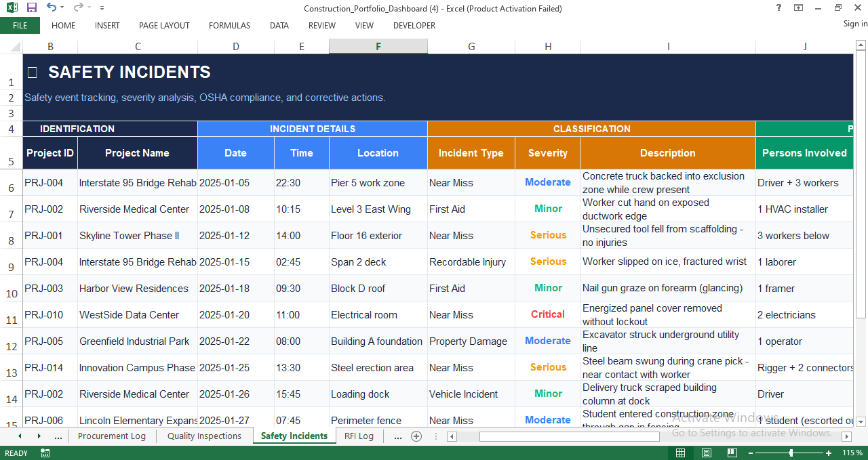Viewport: 868px width, 460px height.
Task: Zoom out with minus button
Action: [750, 453]
